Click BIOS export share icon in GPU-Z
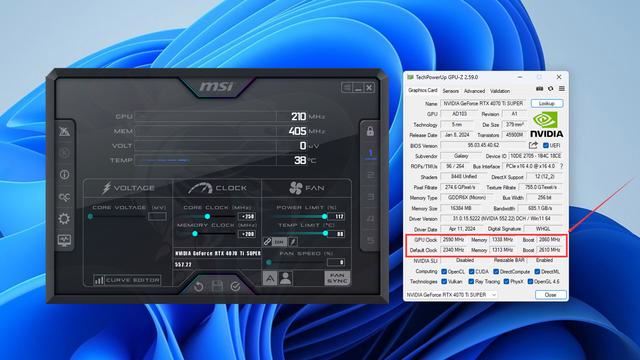This screenshot has width=640, height=360. [533, 145]
